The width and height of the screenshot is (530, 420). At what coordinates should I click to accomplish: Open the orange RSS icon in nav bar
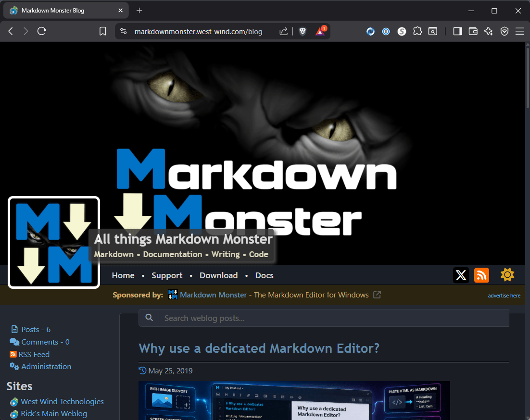(481, 275)
